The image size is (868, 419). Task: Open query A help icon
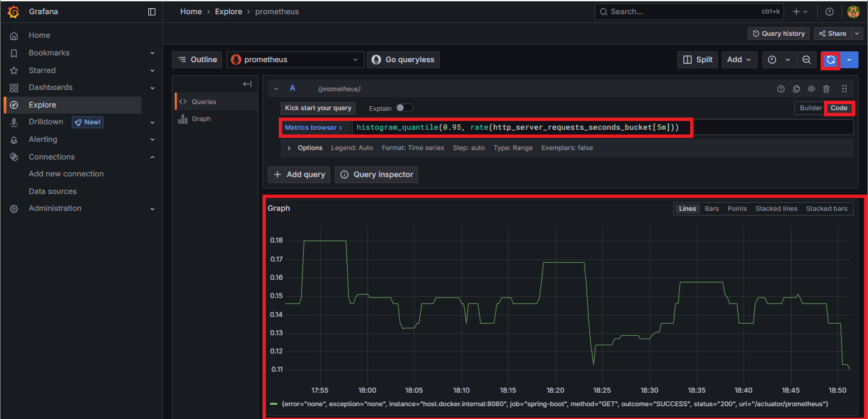coord(781,89)
